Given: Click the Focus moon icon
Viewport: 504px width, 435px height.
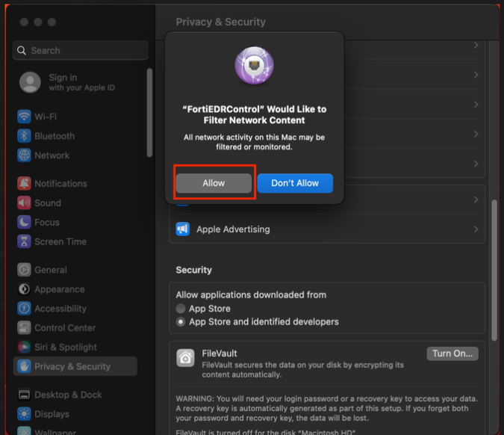Looking at the screenshot, I should tap(24, 222).
